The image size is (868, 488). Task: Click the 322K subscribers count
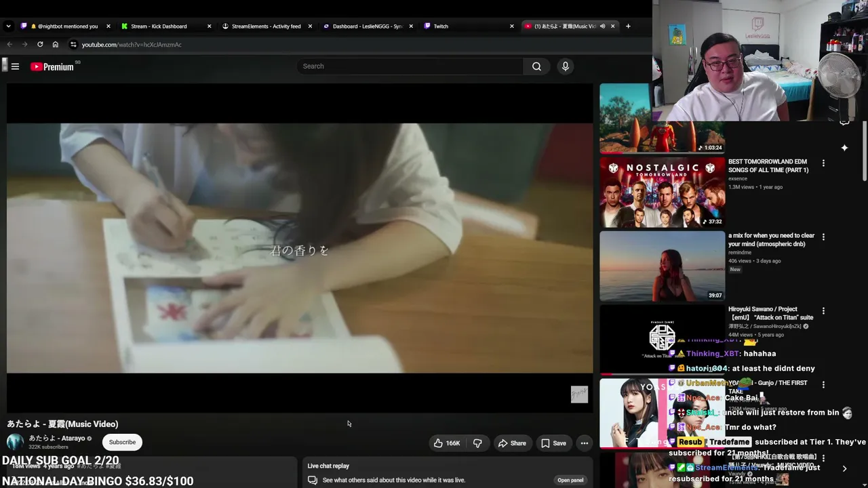point(48,447)
